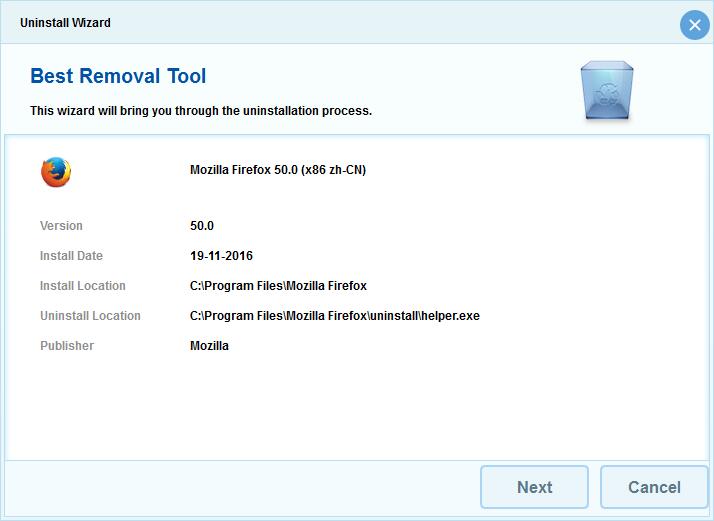
Task: Click the Uninstall Location label
Action: (x=90, y=316)
